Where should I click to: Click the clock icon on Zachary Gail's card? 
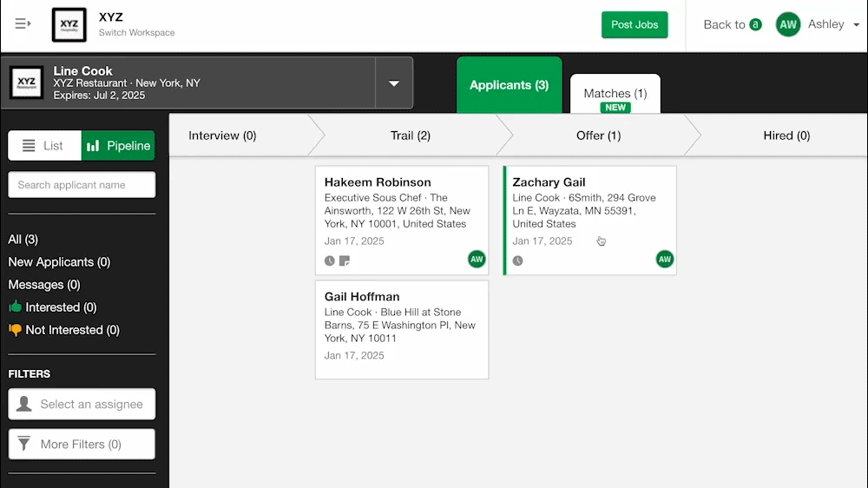point(518,260)
